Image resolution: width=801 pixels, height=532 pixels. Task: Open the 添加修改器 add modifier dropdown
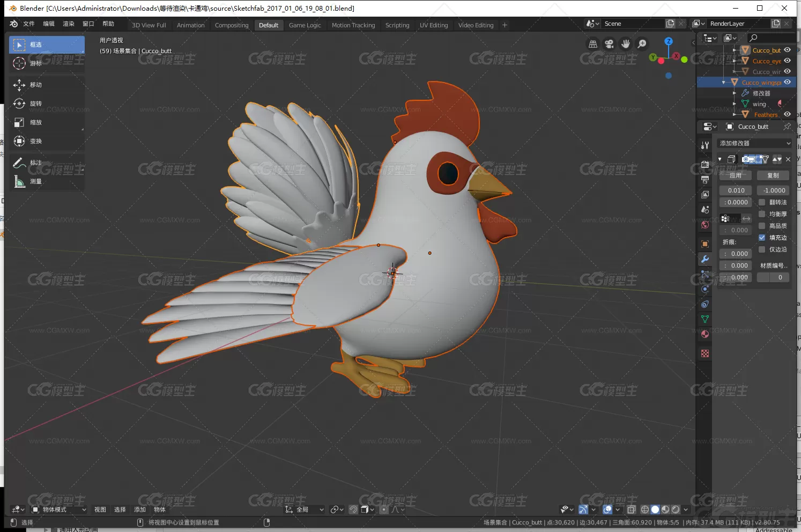754,143
